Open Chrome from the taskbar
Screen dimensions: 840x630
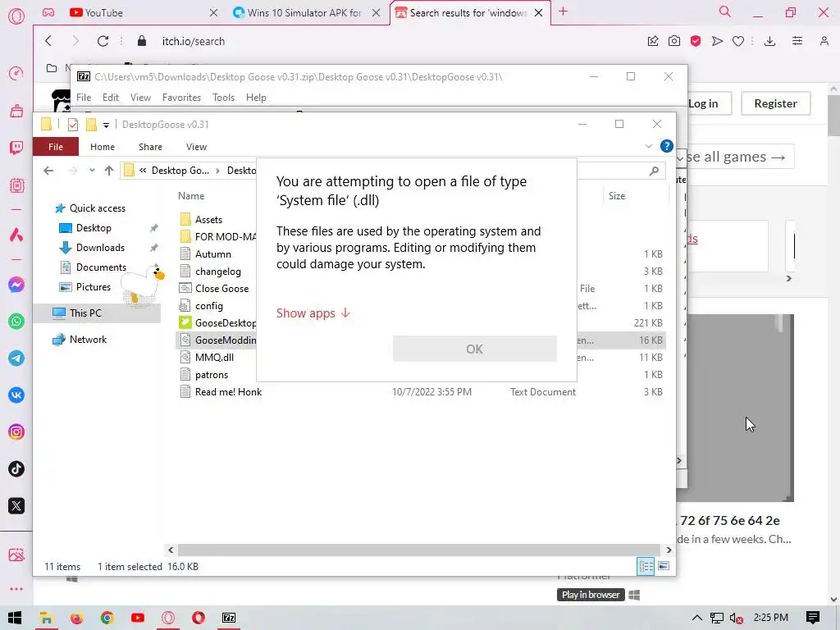(x=107, y=618)
